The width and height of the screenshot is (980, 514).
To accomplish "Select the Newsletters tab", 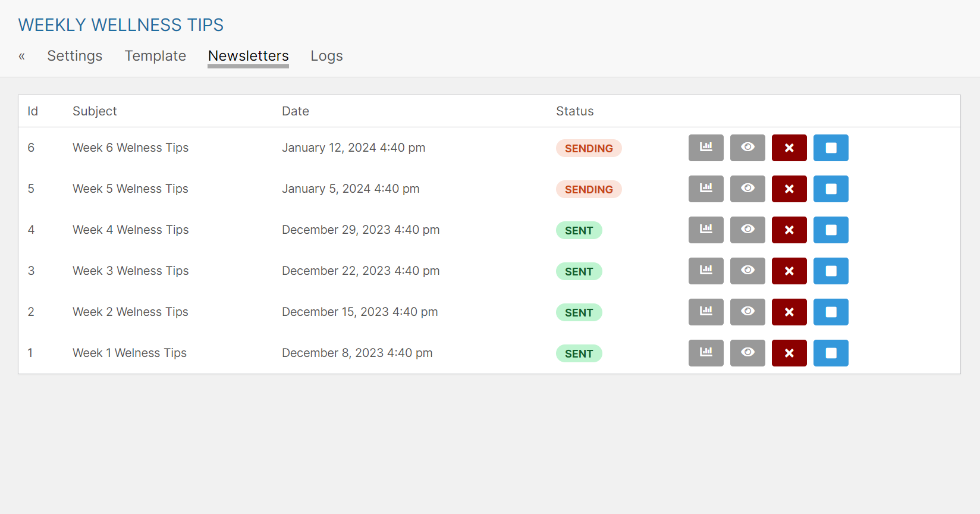I will [248, 56].
